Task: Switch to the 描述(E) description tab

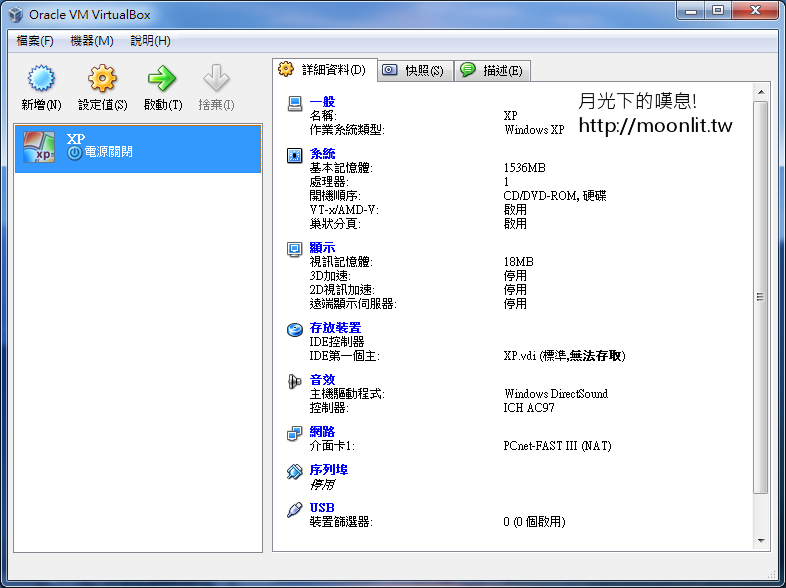Action: pos(492,71)
